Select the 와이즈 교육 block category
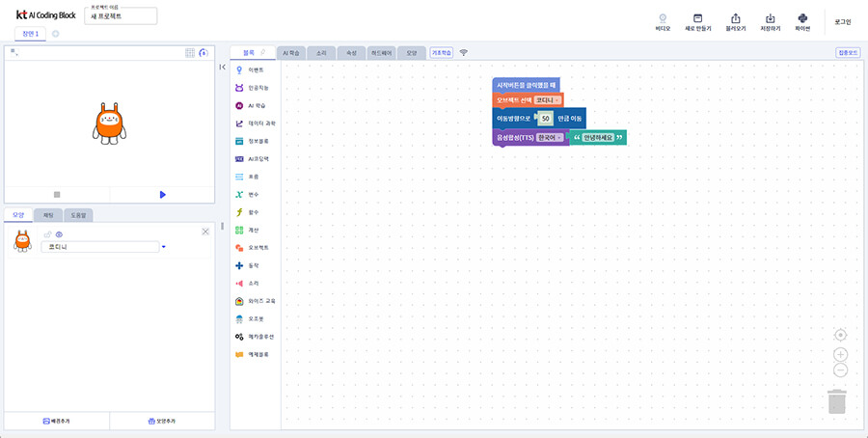The image size is (868, 438). click(256, 301)
